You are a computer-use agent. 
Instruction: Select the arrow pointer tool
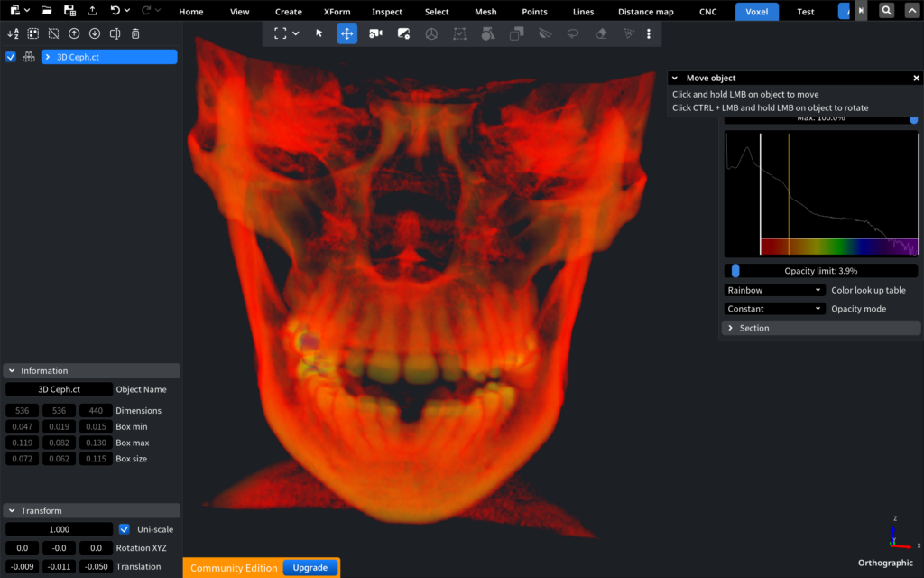(x=319, y=33)
